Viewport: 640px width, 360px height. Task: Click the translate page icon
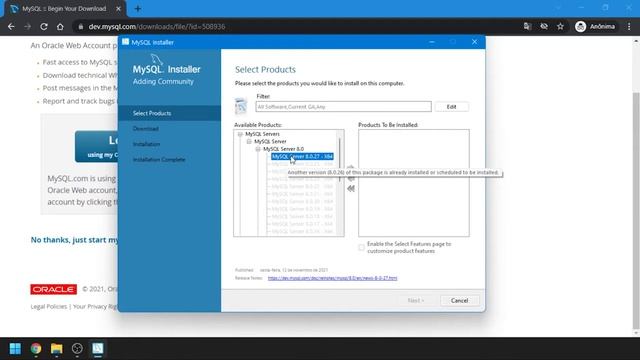pyautogui.click(x=527, y=27)
